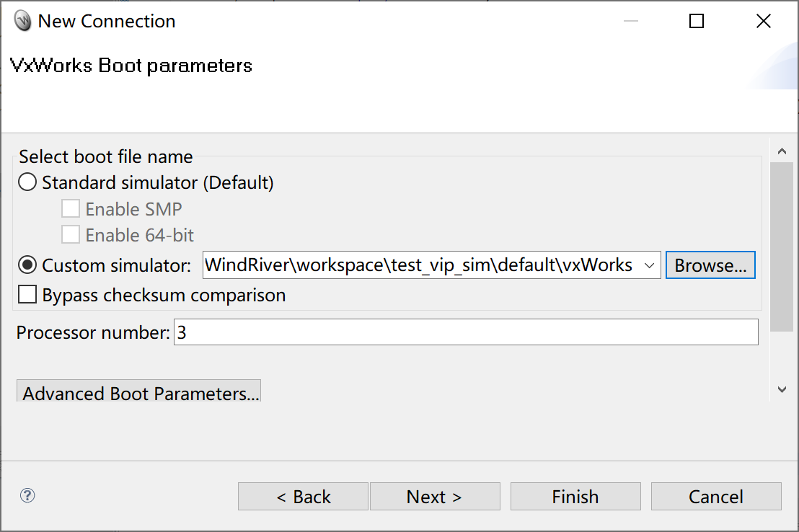799x532 pixels.
Task: Check Bypass checksum comparison
Action: coord(27,294)
